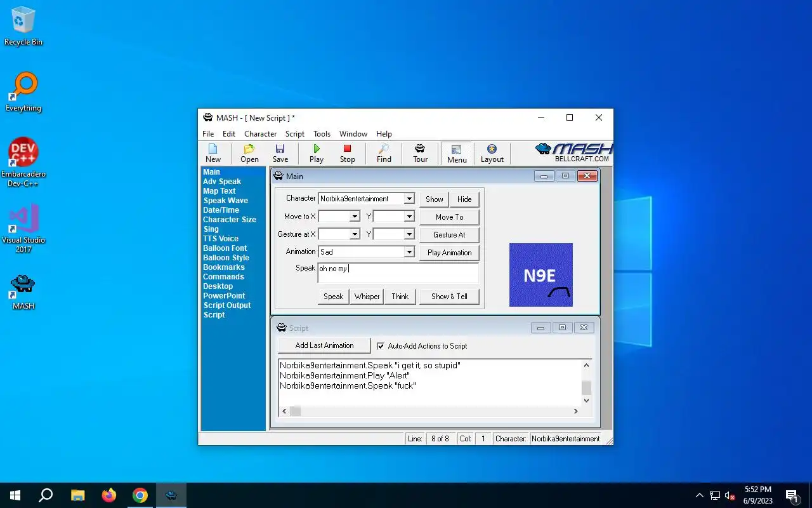The height and width of the screenshot is (508, 812).
Task: Open the File menu
Action: pyautogui.click(x=208, y=134)
